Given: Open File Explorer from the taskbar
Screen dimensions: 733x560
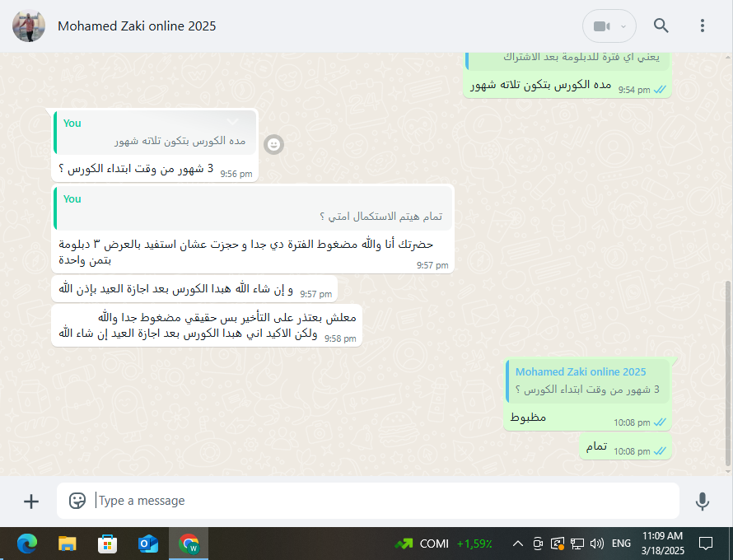Looking at the screenshot, I should pos(68,544).
